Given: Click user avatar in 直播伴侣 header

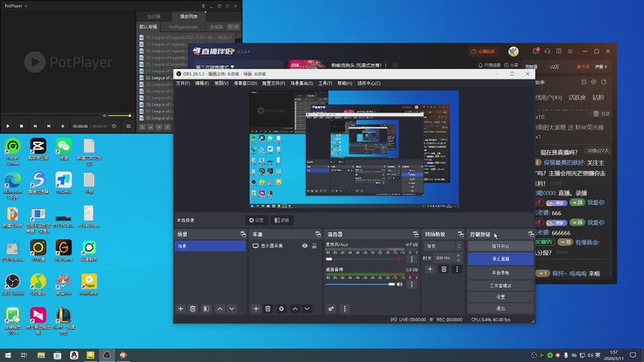Looking at the screenshot, I should pos(514,51).
